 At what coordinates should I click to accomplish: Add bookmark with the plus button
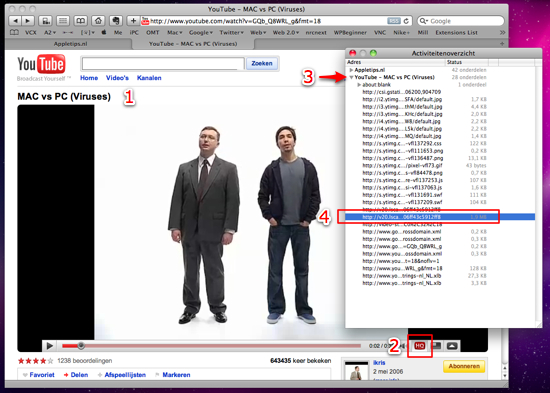point(133,21)
